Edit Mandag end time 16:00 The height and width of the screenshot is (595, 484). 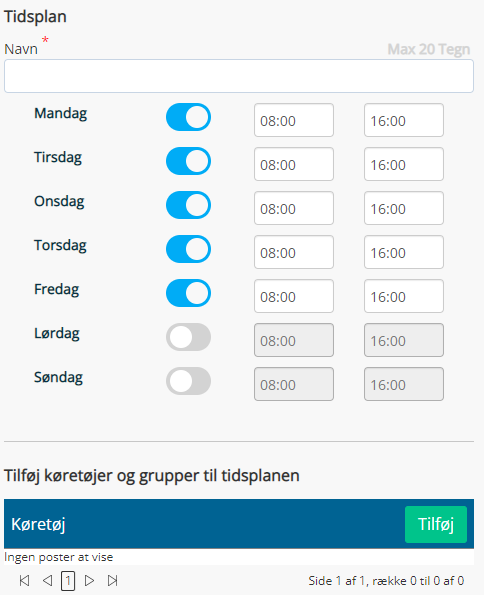(404, 120)
